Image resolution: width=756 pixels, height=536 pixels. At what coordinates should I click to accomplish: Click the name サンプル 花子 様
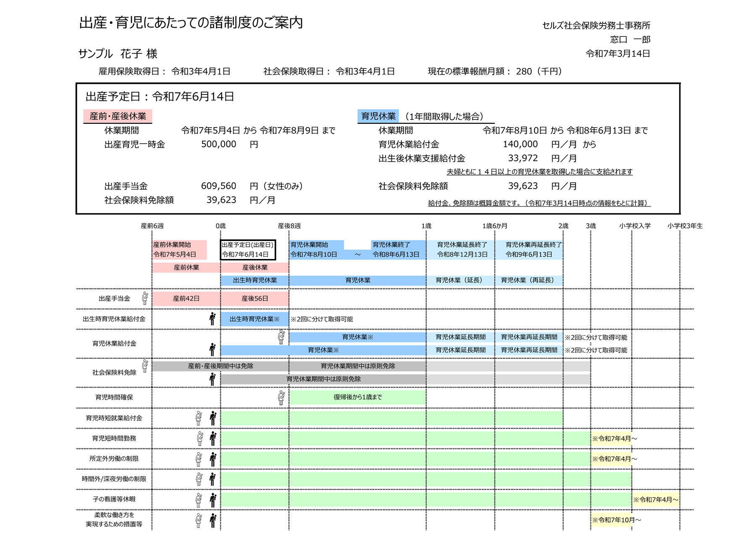click(x=118, y=54)
